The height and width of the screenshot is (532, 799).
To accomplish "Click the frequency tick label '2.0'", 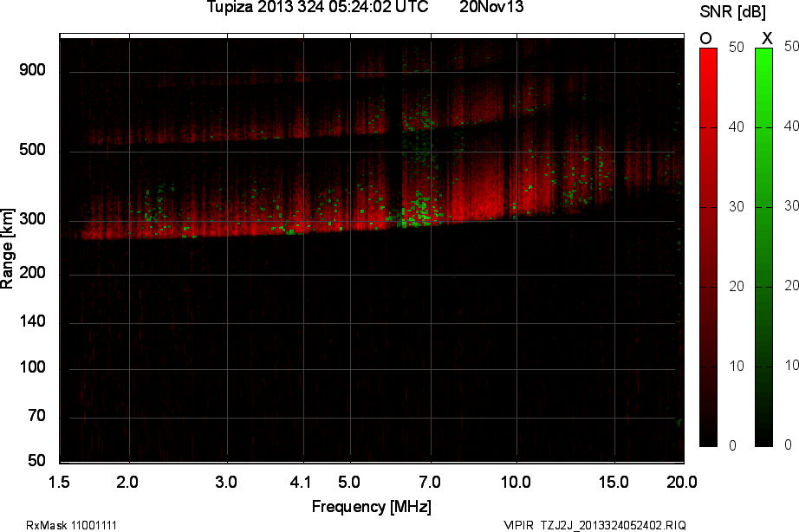I will (x=127, y=482).
